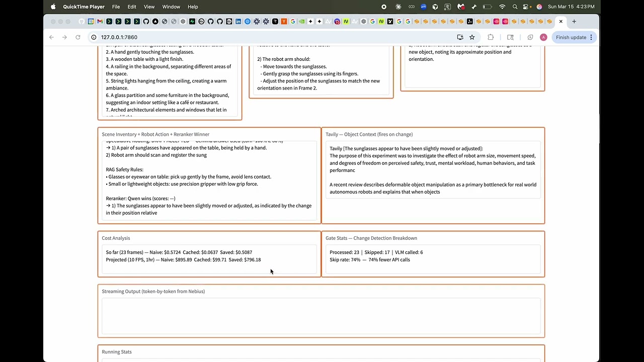Open the Chrome profile avatar 'A'
This screenshot has width=644, height=362.
[x=543, y=37]
